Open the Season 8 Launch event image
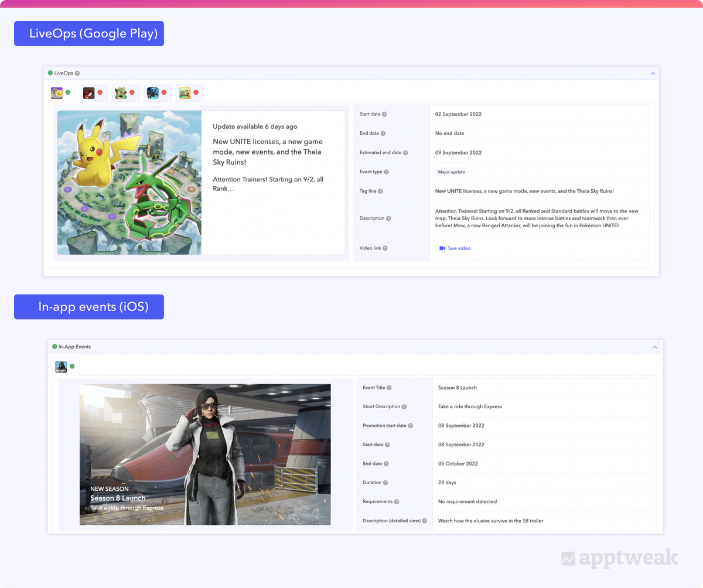703x588 pixels. point(205,454)
